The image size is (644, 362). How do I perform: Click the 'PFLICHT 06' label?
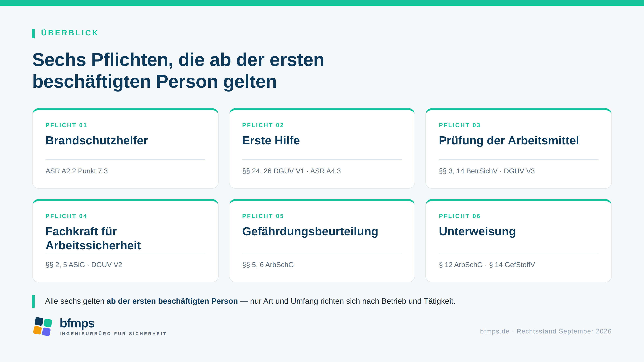coord(459,216)
